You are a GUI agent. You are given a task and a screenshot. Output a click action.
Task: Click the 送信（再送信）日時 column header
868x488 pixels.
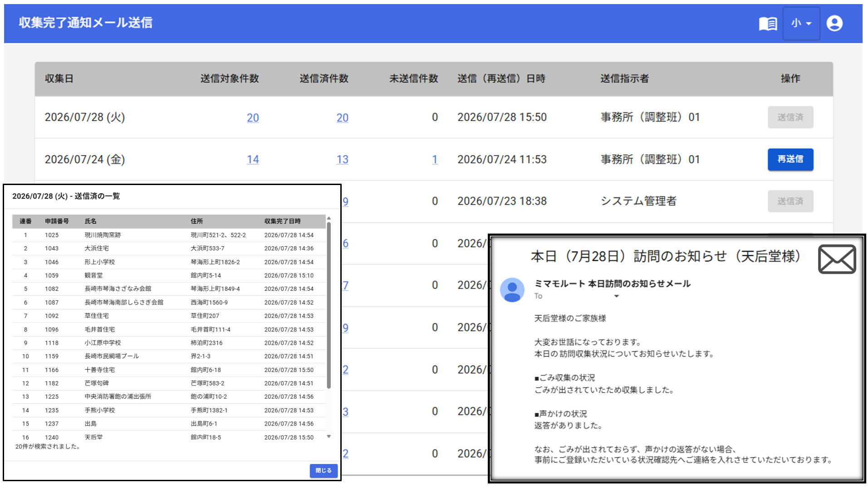[x=501, y=78]
